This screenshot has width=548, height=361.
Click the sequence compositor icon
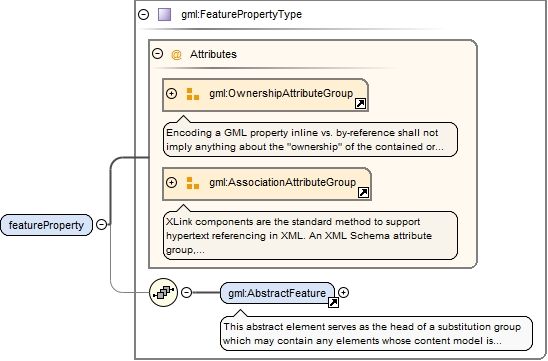tap(163, 293)
